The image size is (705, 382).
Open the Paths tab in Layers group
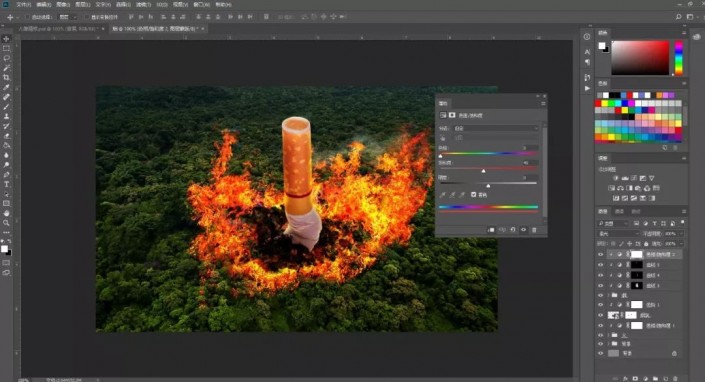tap(636, 211)
